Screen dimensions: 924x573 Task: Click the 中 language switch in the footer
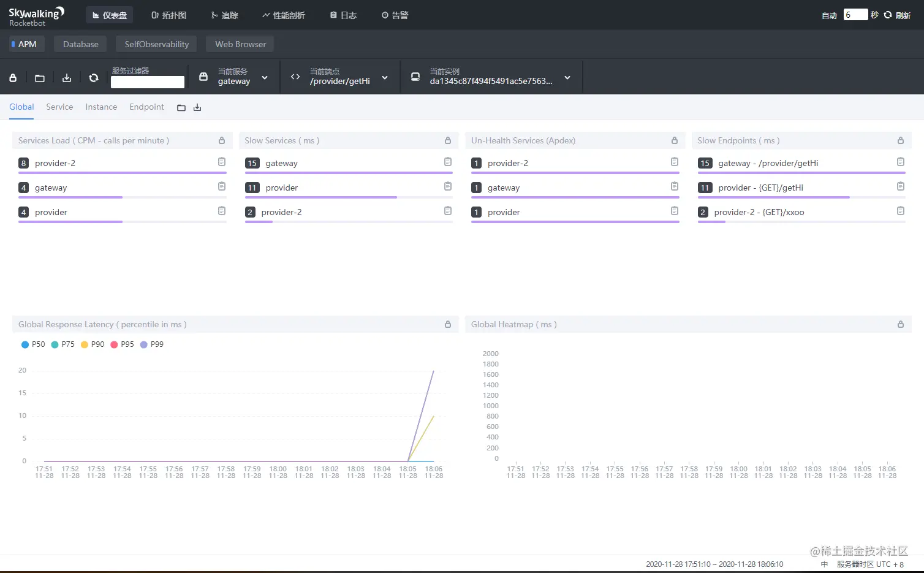coord(824,564)
